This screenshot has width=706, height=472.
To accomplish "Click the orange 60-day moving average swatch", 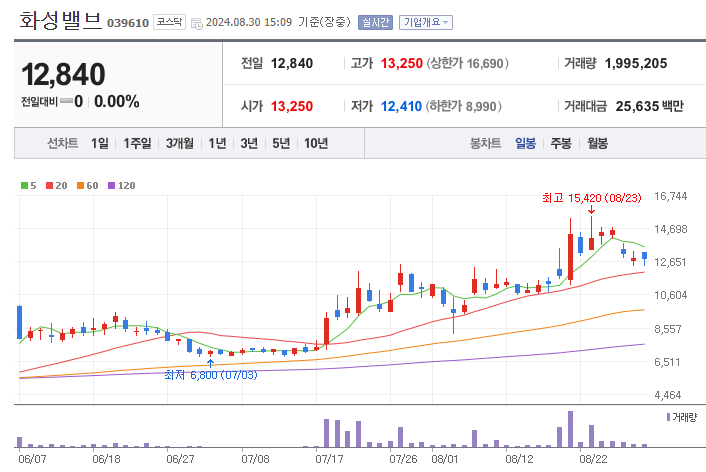I will click(80, 186).
